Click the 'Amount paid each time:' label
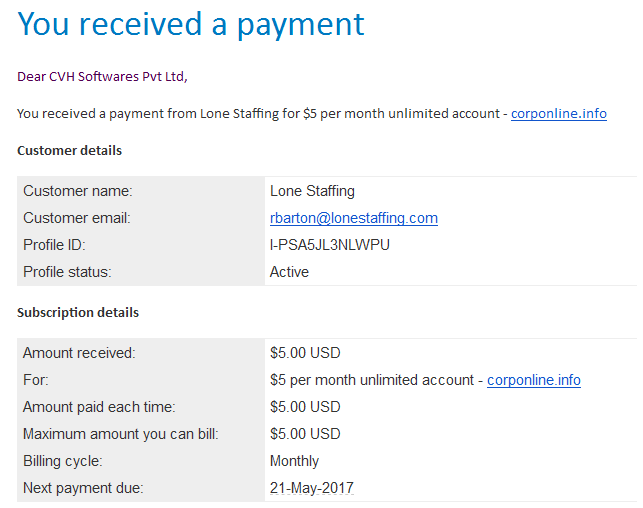643x508 pixels. tap(99, 407)
